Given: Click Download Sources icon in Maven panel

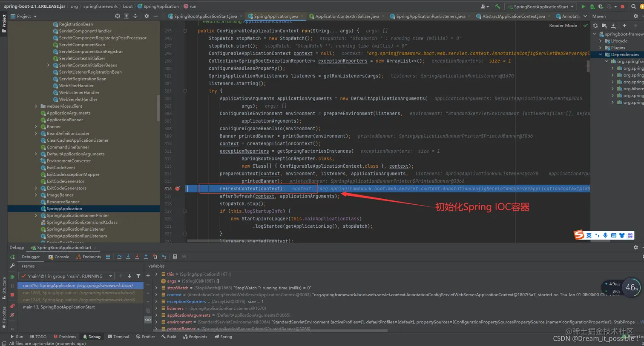Looking at the screenshot, I should tap(614, 26).
